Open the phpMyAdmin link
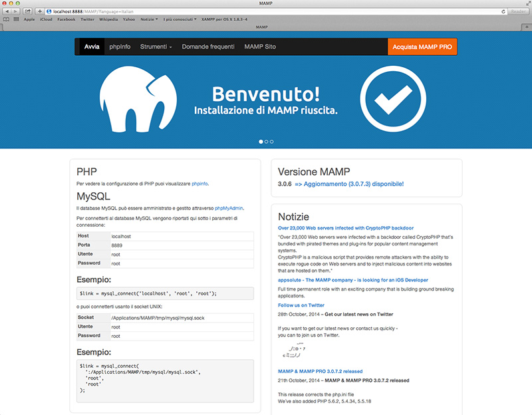532x415 pixels. (x=229, y=208)
